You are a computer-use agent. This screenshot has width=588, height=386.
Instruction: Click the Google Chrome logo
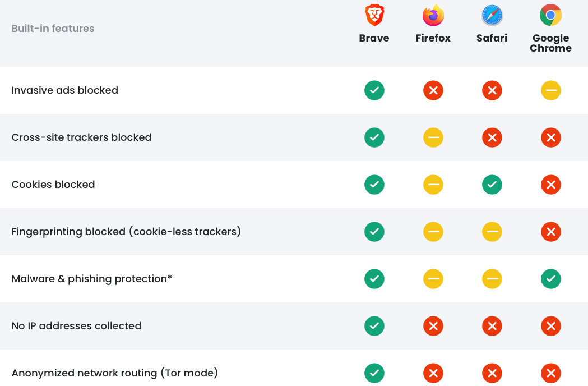(x=550, y=15)
